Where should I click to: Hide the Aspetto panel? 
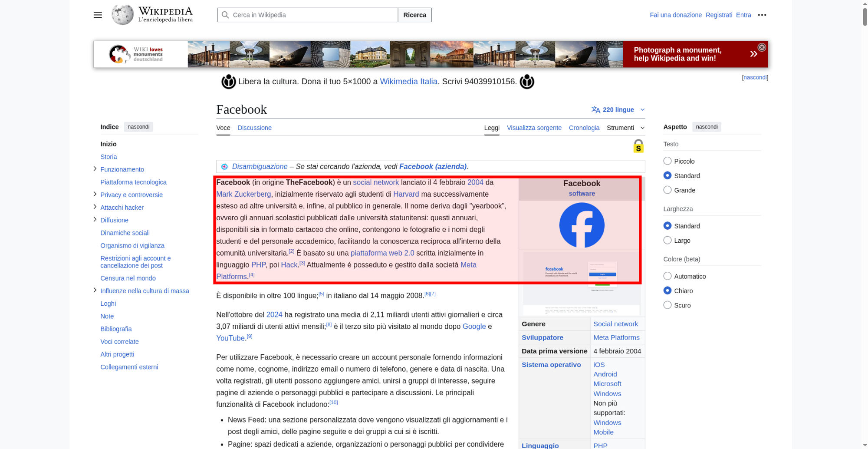coord(707,127)
